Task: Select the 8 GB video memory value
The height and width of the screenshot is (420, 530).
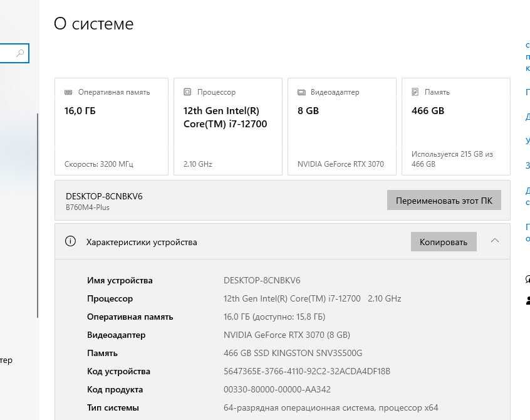Action: point(308,111)
